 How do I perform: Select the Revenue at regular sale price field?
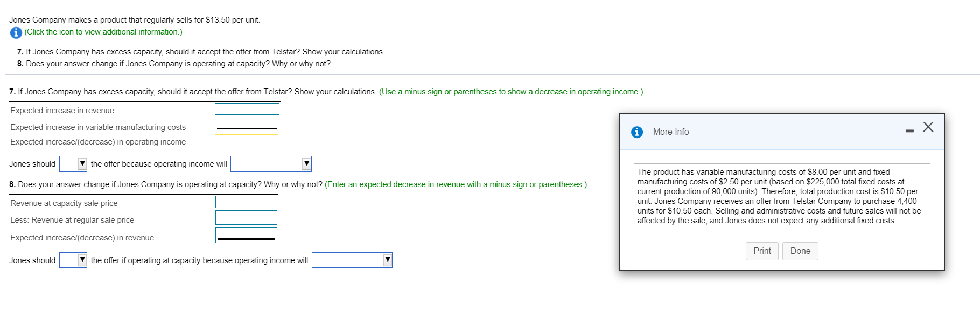pos(246,217)
